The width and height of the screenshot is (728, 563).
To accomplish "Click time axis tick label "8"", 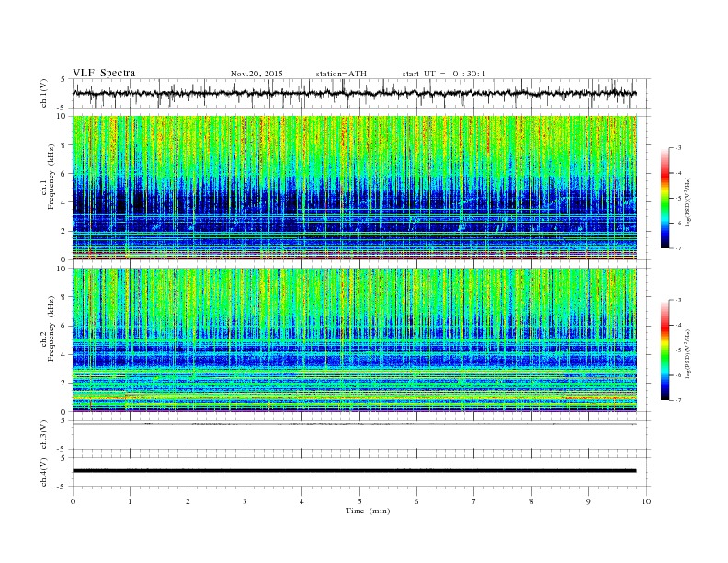I will tap(531, 501).
